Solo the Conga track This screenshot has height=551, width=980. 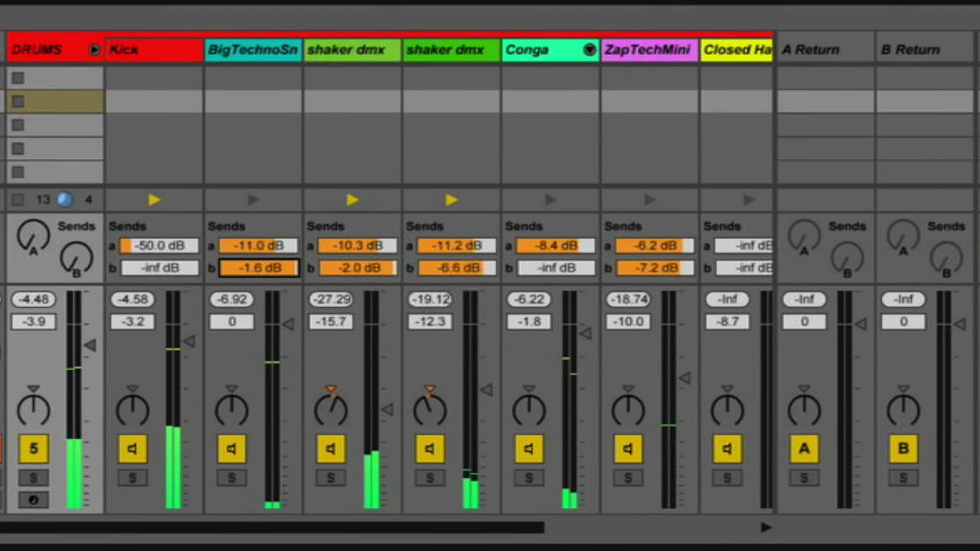click(x=529, y=478)
